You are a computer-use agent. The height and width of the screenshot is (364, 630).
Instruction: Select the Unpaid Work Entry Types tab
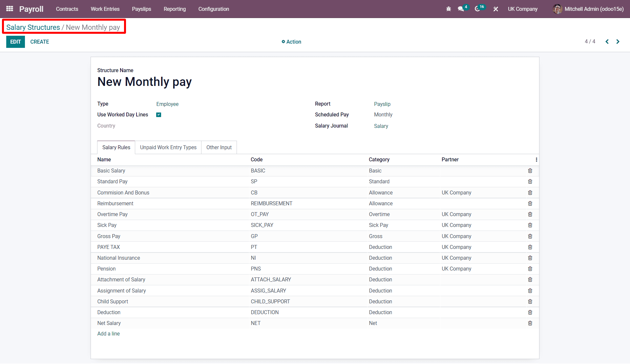pos(168,147)
